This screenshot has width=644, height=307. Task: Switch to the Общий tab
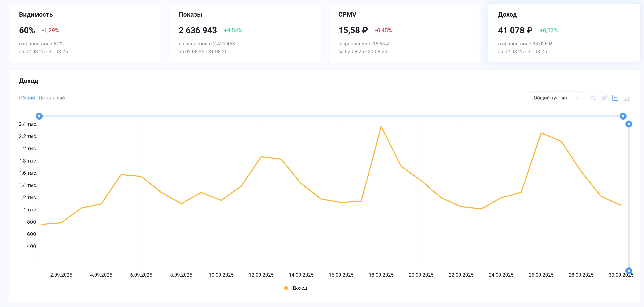point(27,98)
